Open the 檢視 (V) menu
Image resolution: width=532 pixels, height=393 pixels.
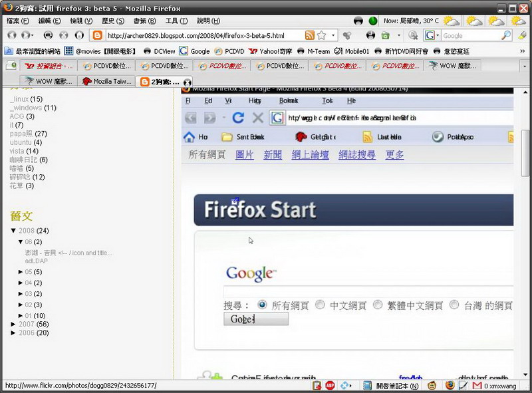(x=81, y=21)
